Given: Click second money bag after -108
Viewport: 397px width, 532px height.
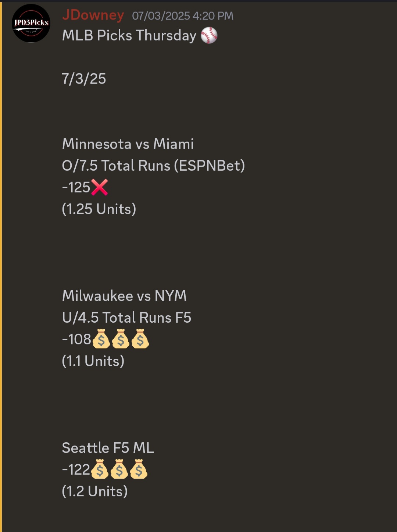Looking at the screenshot, I should (x=121, y=339).
